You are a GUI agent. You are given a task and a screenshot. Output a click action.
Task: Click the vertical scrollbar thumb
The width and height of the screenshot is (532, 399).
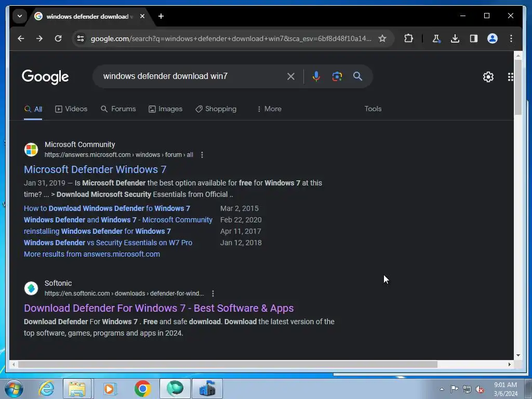(518, 87)
